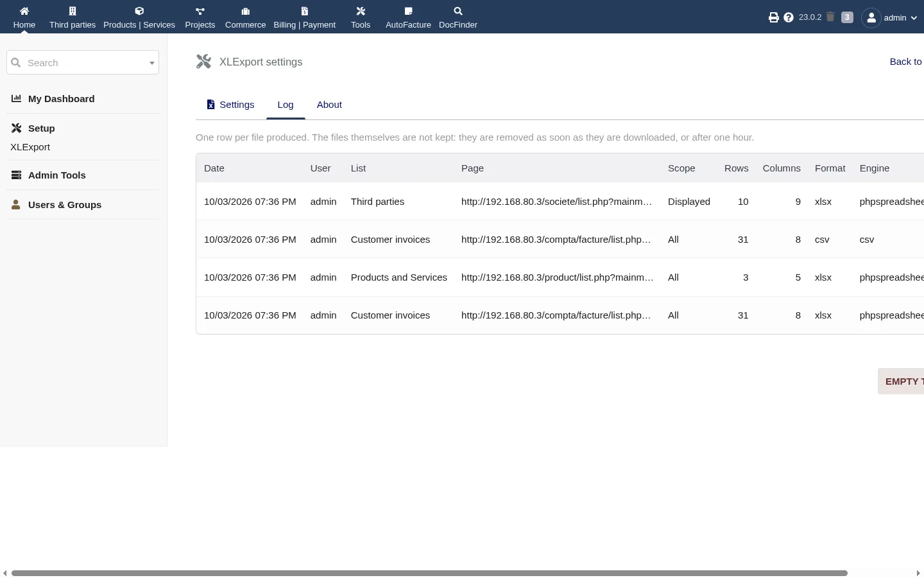924x578 pixels.
Task: Open the Tools top menu
Action: 361,17
